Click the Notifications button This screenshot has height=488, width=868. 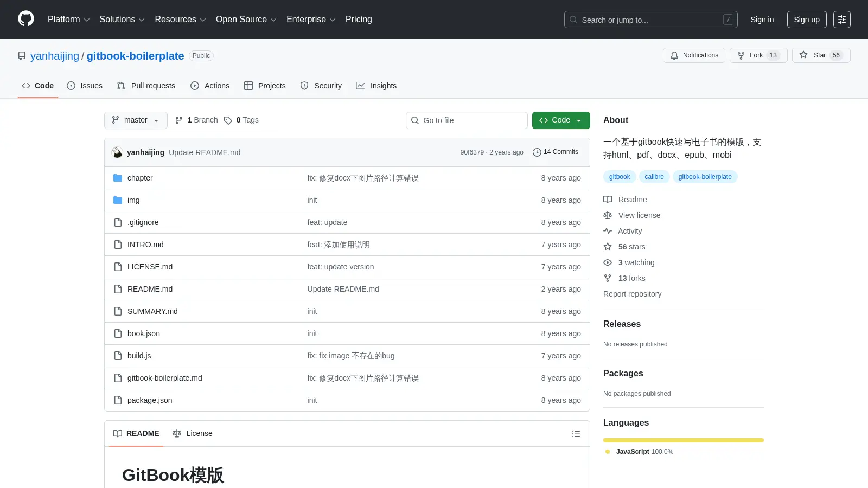tap(694, 55)
